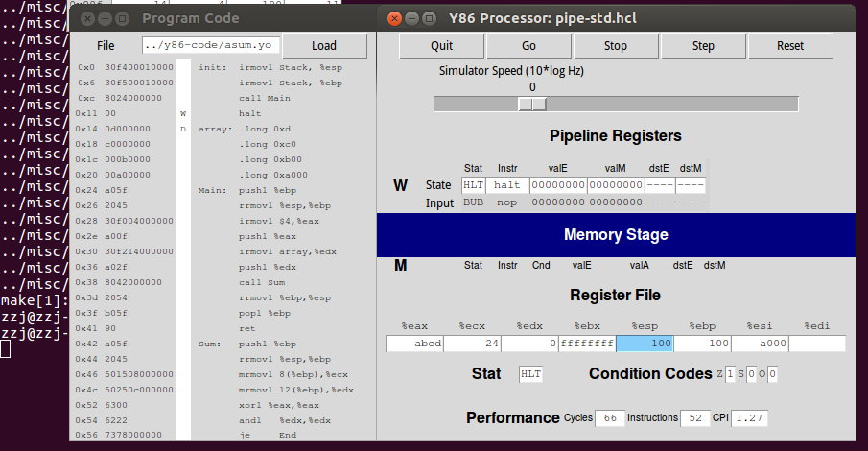
Task: Click address 0x24 at Main label
Action: [85, 190]
